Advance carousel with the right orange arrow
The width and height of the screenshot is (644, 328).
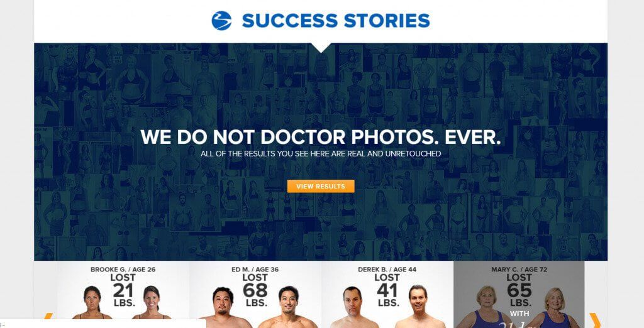595,320
